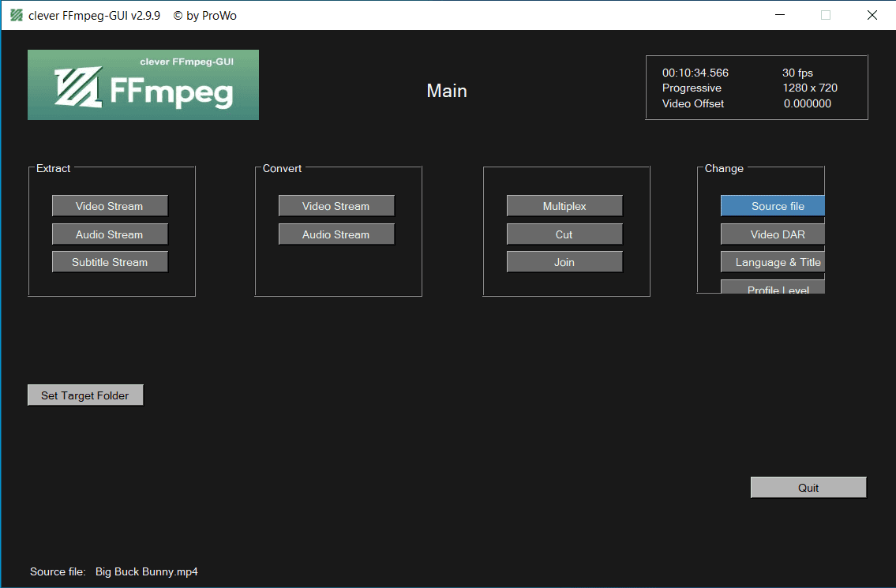Image resolution: width=896 pixels, height=588 pixels.
Task: Click the 'Main' page heading
Action: click(x=447, y=91)
